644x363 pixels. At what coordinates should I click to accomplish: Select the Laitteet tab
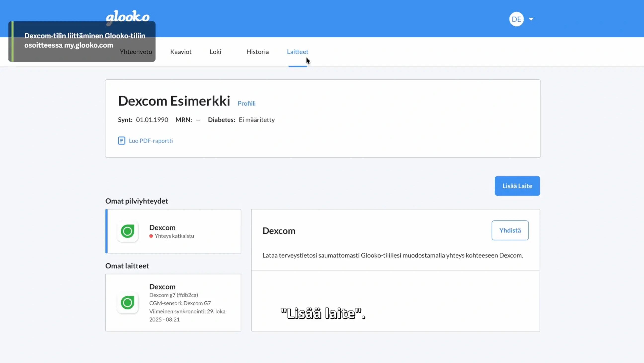point(297,52)
